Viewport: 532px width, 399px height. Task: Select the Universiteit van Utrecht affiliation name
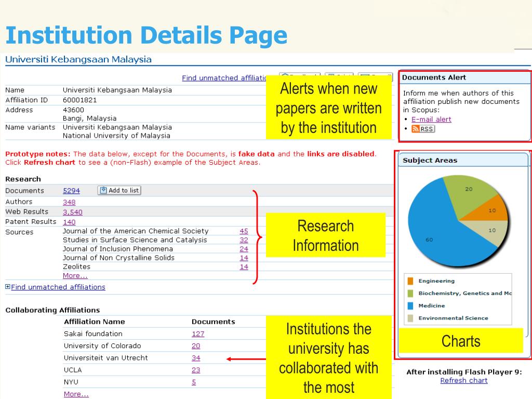[x=106, y=358]
